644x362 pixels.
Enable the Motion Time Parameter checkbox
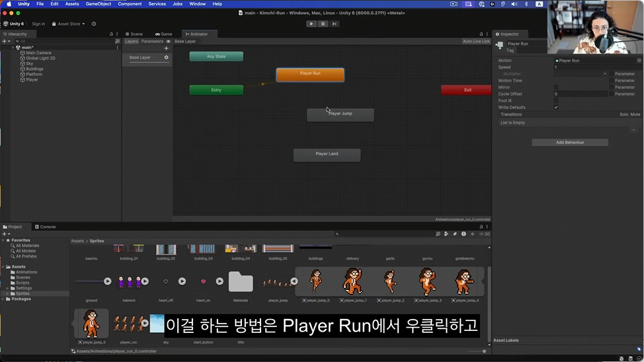point(612,81)
